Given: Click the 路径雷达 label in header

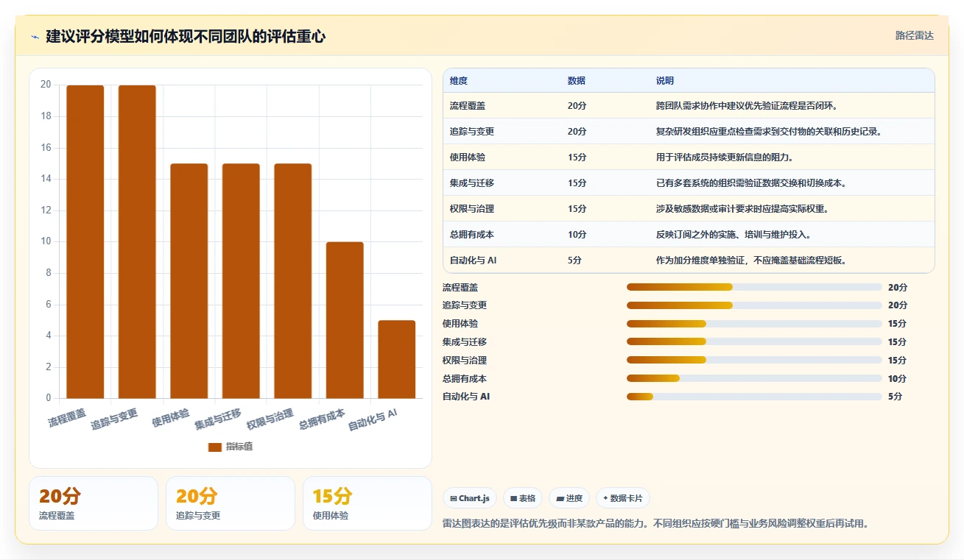Looking at the screenshot, I should tap(914, 35).
